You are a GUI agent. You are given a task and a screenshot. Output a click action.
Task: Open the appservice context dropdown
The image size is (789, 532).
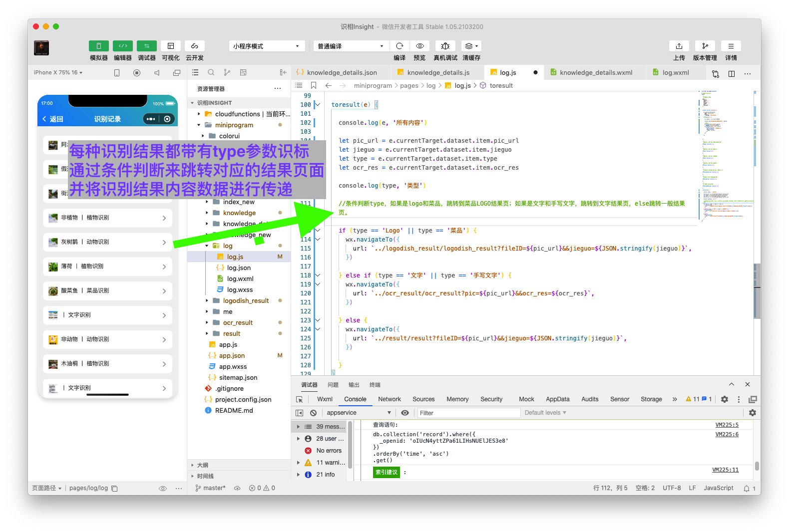(x=358, y=413)
